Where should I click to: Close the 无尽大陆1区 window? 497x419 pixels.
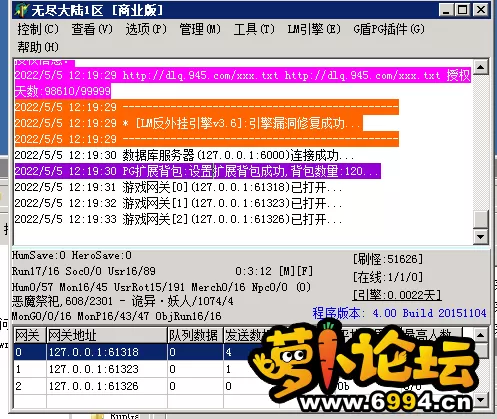pos(481,10)
